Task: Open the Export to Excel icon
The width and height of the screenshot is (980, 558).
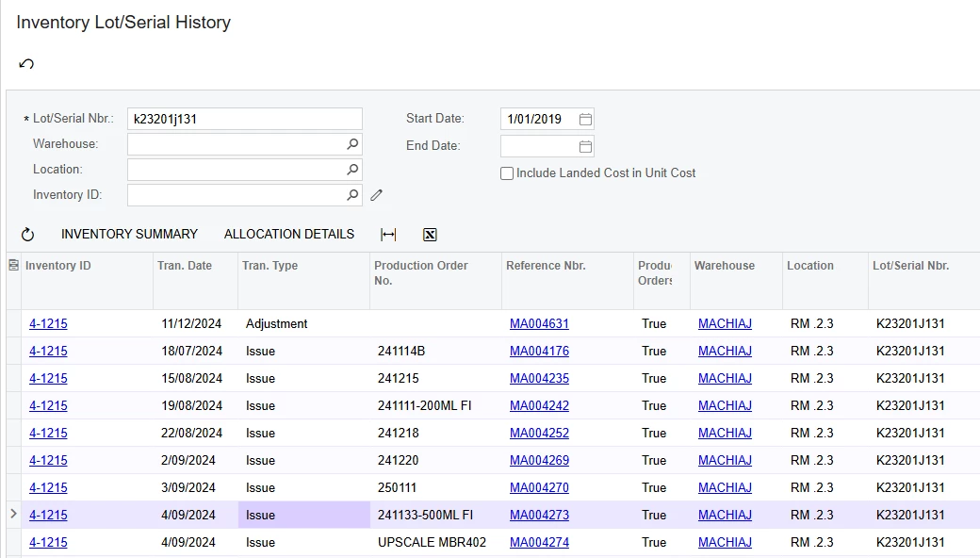Action: [430, 234]
